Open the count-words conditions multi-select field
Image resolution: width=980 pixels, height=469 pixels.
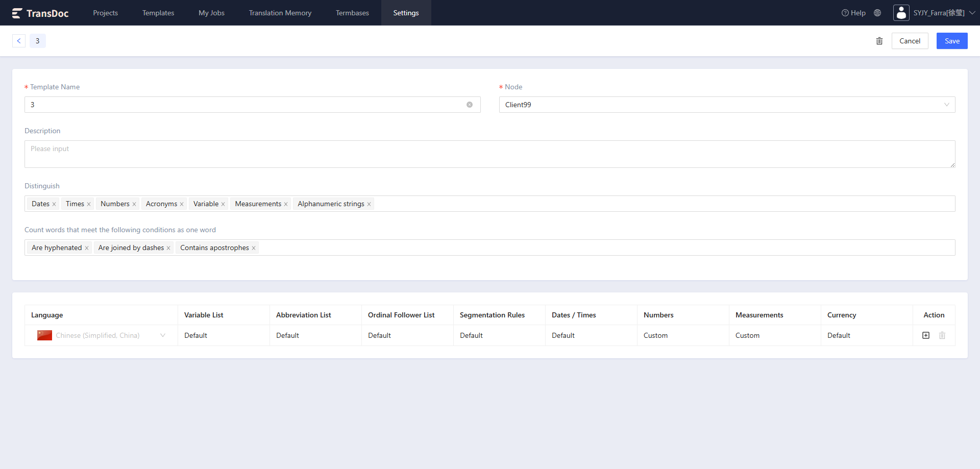click(x=490, y=248)
